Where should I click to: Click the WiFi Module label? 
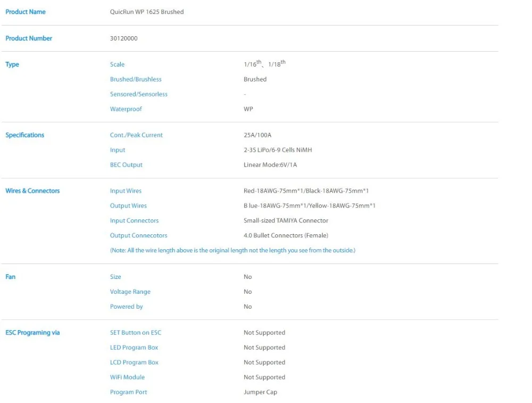click(x=127, y=377)
